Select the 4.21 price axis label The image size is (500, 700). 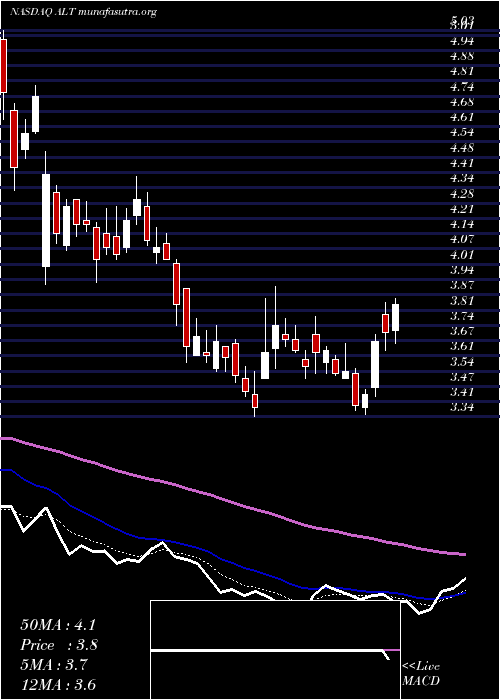(x=462, y=209)
